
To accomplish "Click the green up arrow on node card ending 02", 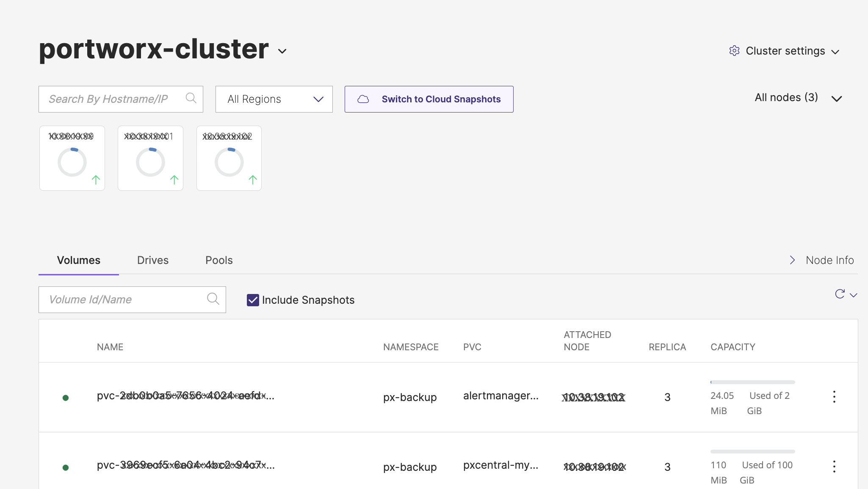I will point(253,180).
